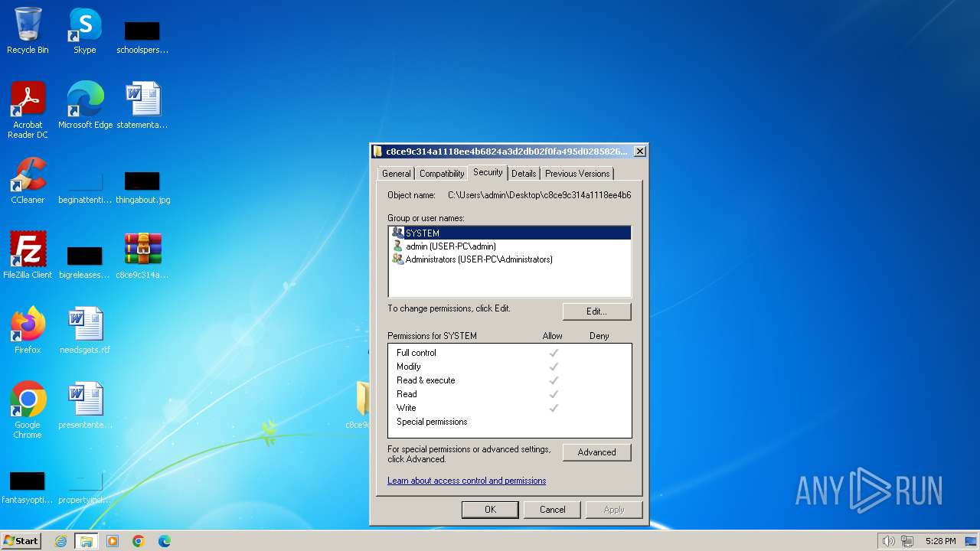The height and width of the screenshot is (551, 980).
Task: Select the c8ce9 folder behind the dialog
Action: tap(361, 406)
